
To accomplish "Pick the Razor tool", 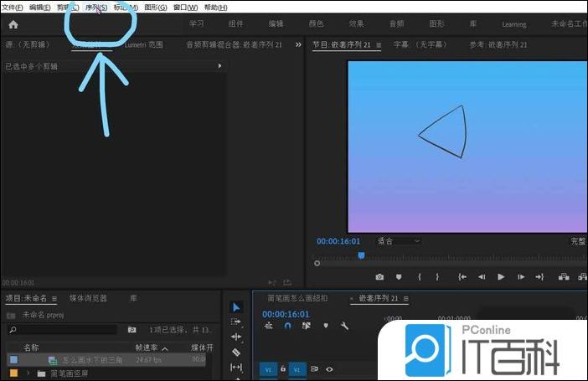I will coord(236,353).
